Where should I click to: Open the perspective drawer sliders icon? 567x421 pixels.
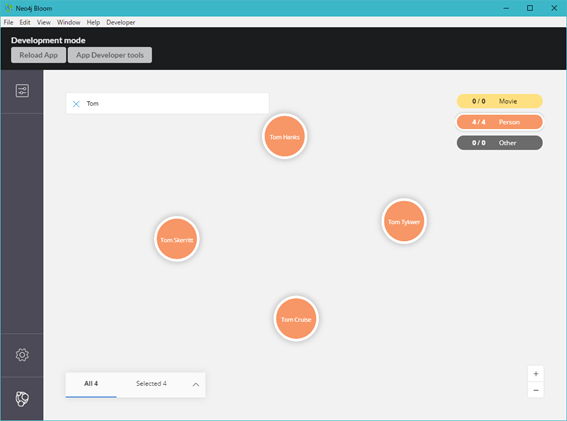pos(22,91)
